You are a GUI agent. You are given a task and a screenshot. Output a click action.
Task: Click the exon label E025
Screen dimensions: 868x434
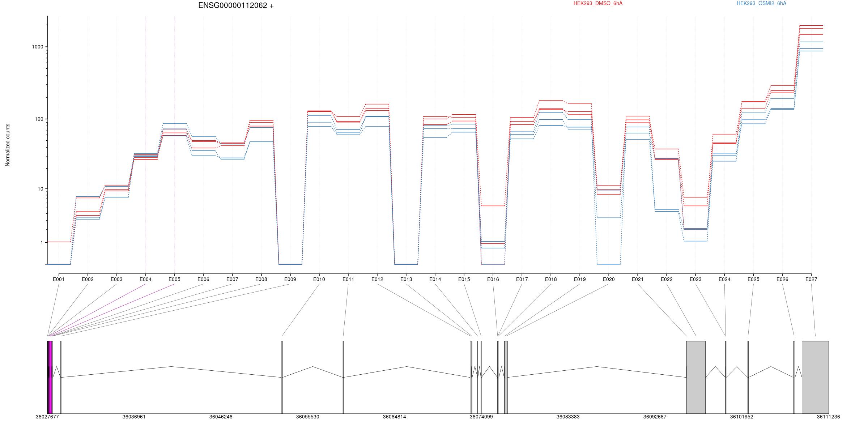click(753, 279)
